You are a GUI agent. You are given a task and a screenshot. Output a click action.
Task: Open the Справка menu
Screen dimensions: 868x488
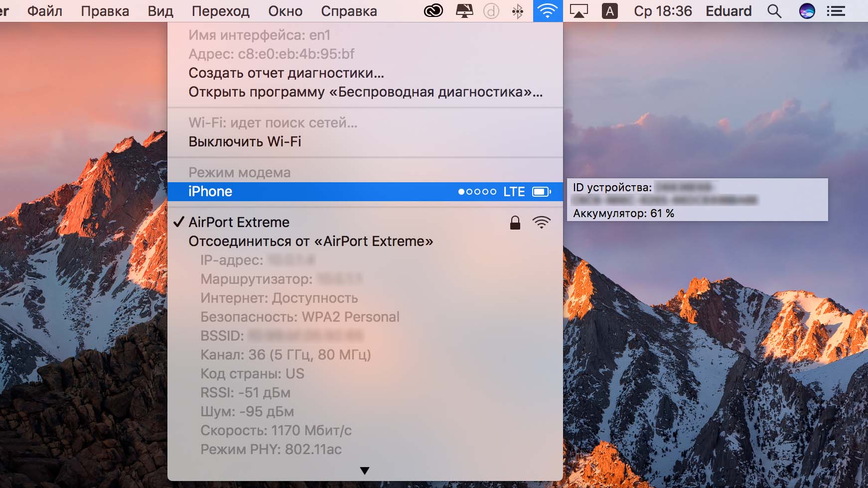point(349,11)
